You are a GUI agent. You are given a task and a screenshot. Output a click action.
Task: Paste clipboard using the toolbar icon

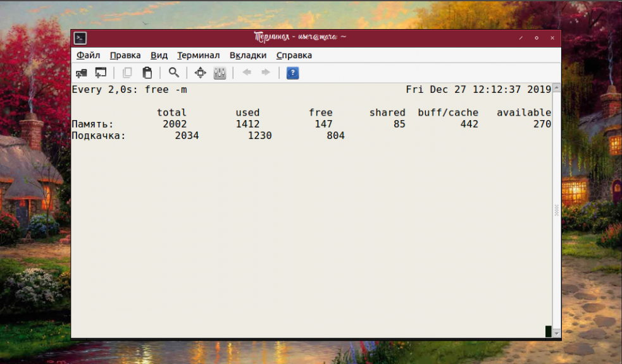[x=147, y=73]
